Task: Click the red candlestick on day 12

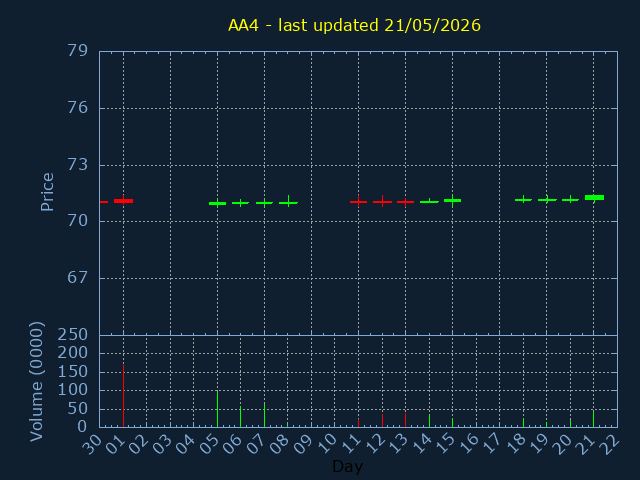Action: [x=382, y=201]
